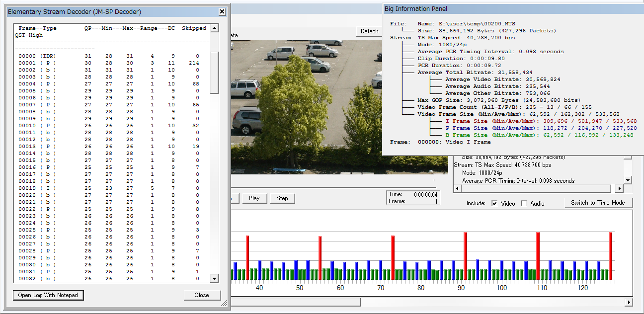This screenshot has width=644, height=314.
Task: Click the frame log vertical scrollbar thumb
Action: (214, 72)
